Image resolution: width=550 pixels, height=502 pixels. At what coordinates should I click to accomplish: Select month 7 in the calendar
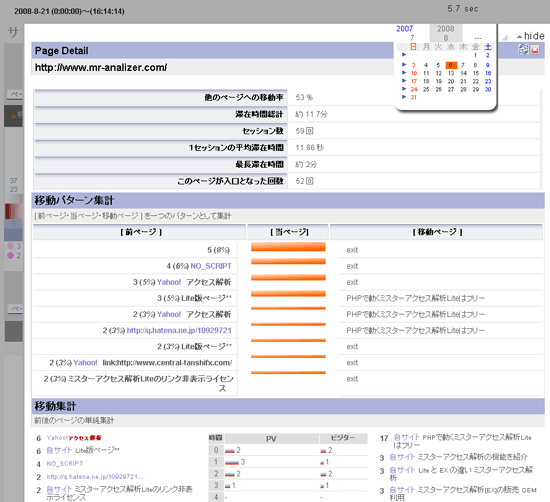pos(412,38)
